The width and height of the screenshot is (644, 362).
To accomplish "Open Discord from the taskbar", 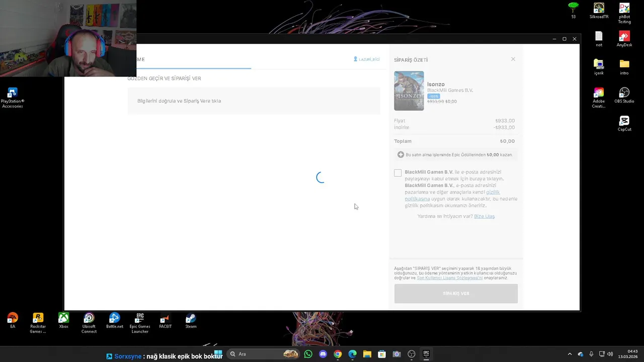I will tap(323, 354).
